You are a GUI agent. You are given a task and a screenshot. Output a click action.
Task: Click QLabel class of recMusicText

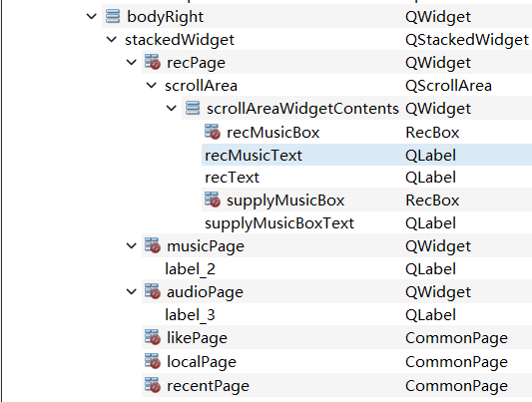pos(430,156)
